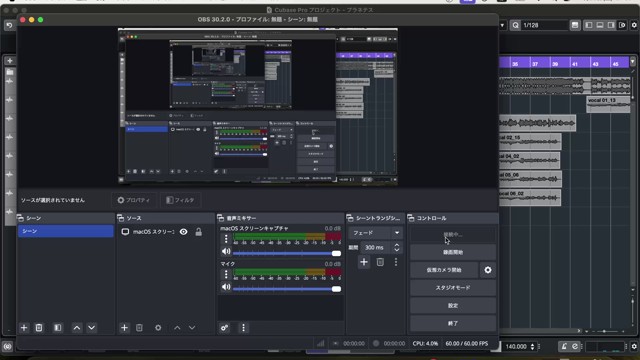The image size is (640, 360).
Task: Click the プロパティ properties button
Action: click(134, 200)
